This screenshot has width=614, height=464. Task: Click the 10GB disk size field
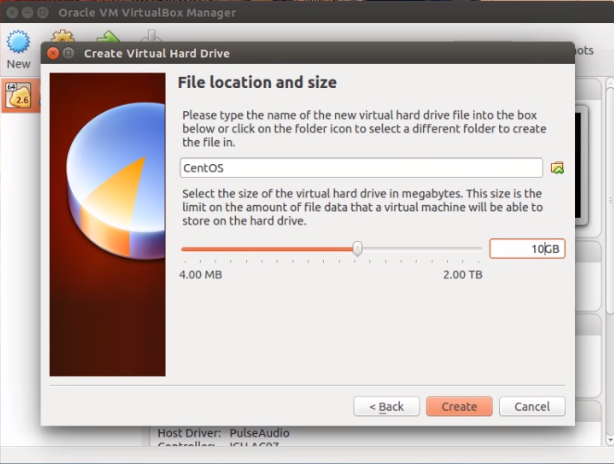pyautogui.click(x=527, y=249)
